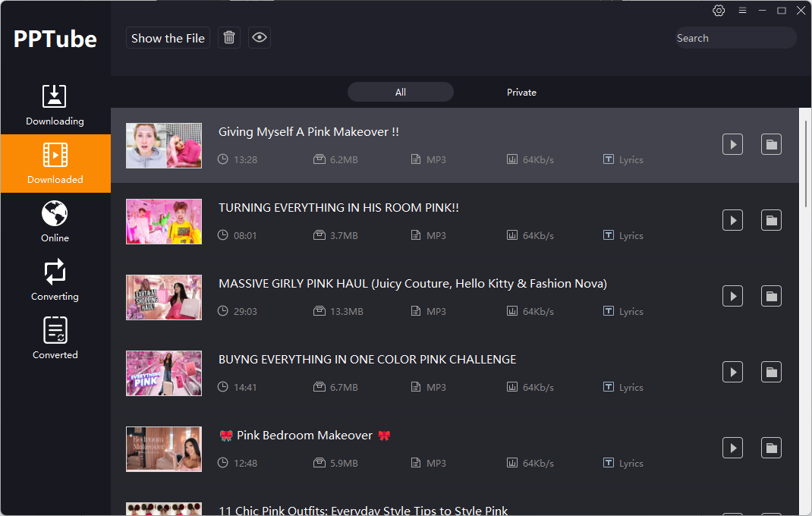Click title Giving Myself A Pink Makeover !!

click(309, 131)
